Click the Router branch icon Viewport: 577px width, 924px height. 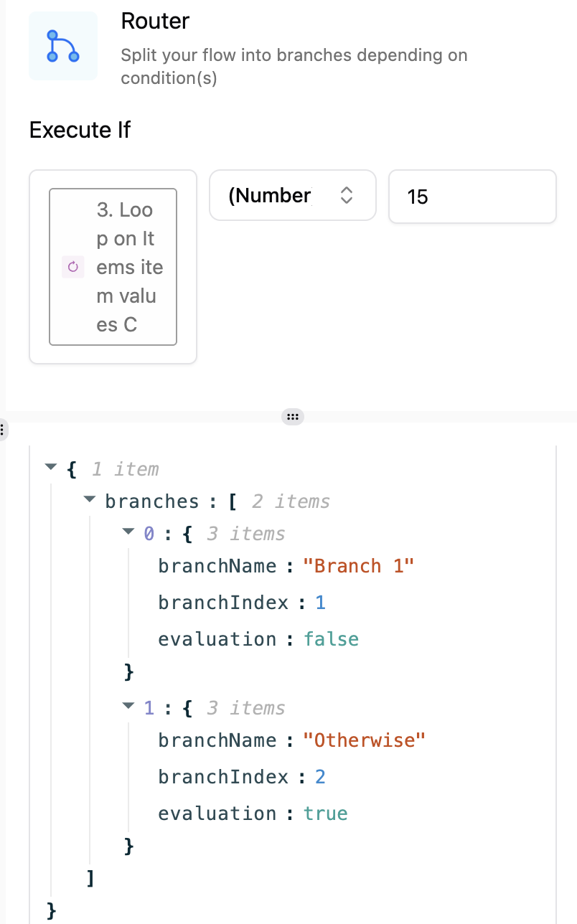[x=62, y=46]
